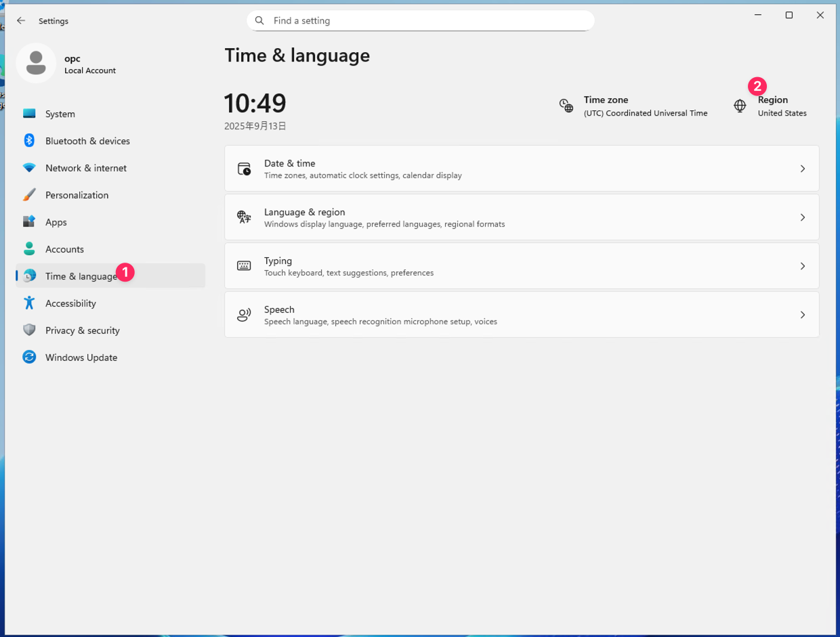
Task: Click the Date & time calendar icon
Action: pyautogui.click(x=244, y=169)
